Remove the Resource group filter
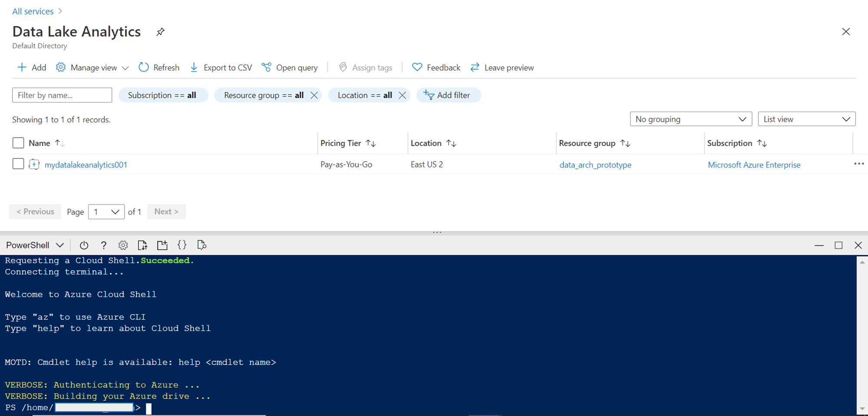The width and height of the screenshot is (868, 416). coord(314,95)
